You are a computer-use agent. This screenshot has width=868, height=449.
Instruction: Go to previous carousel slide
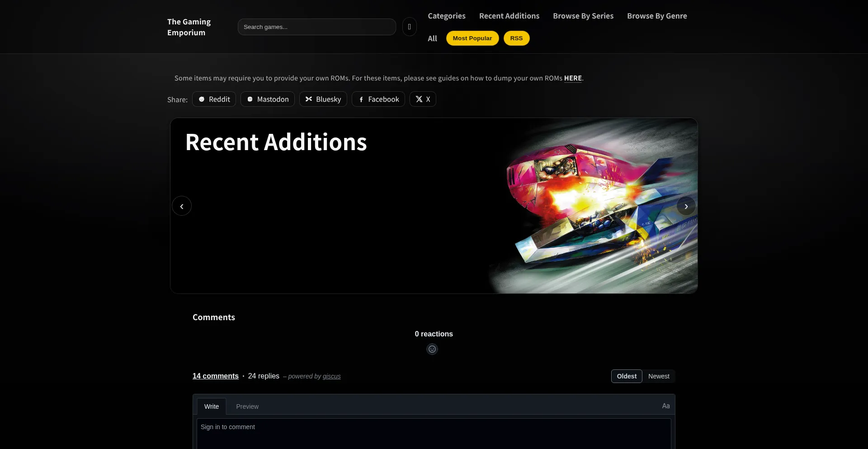coord(182,206)
